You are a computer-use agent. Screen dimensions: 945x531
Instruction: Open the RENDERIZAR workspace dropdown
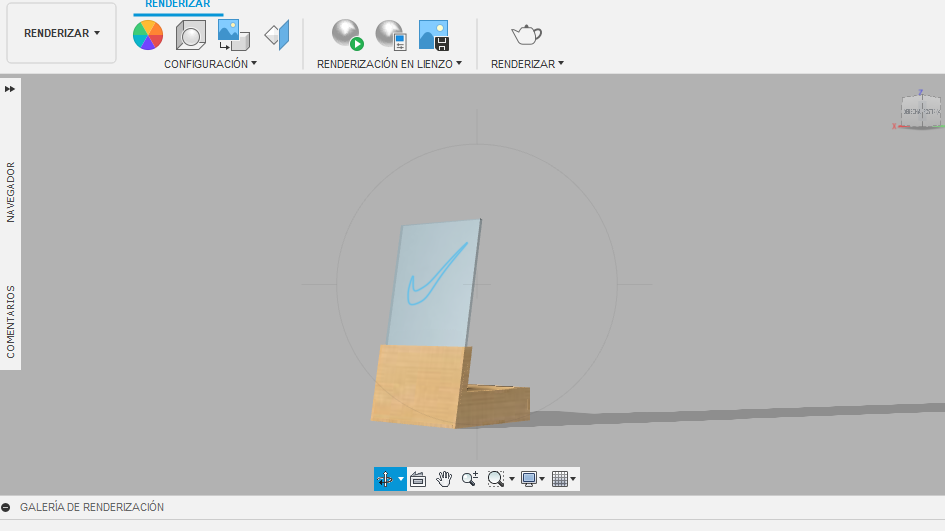(x=61, y=33)
